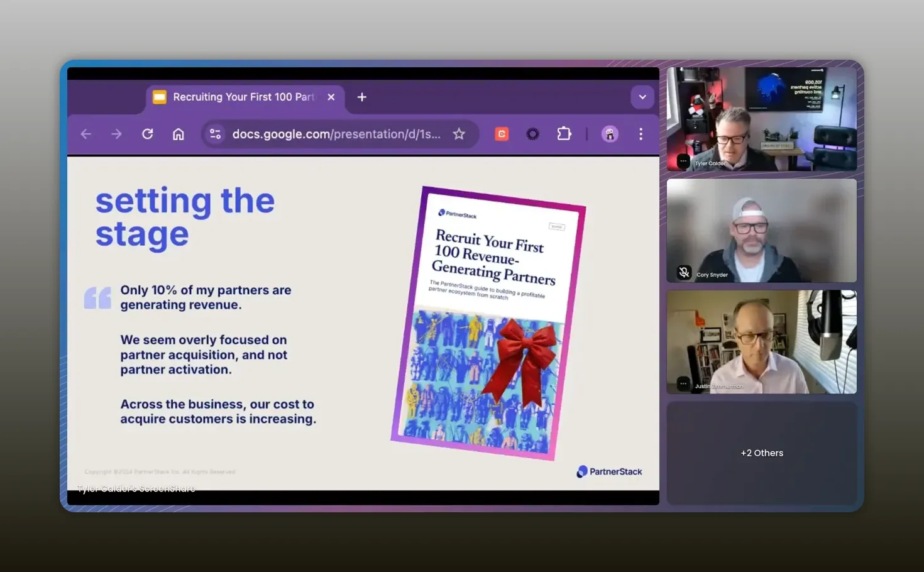Open a new browser tab
This screenshot has height=572, width=924.
(362, 97)
